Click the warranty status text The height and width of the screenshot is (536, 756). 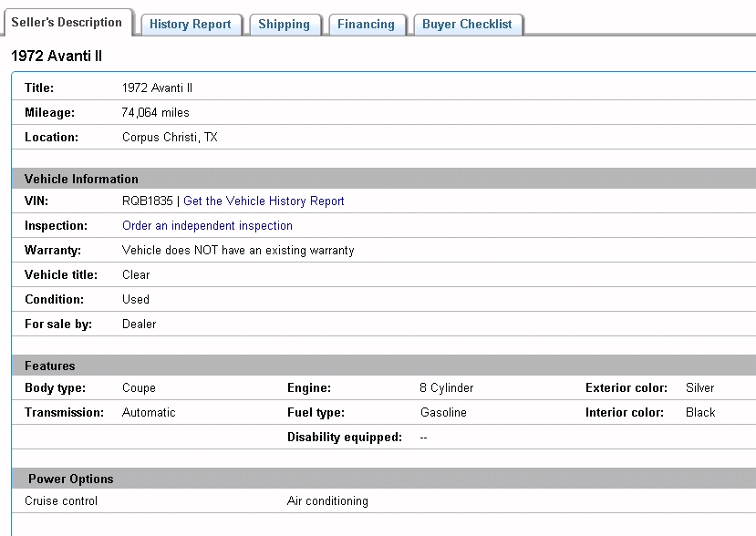[238, 250]
